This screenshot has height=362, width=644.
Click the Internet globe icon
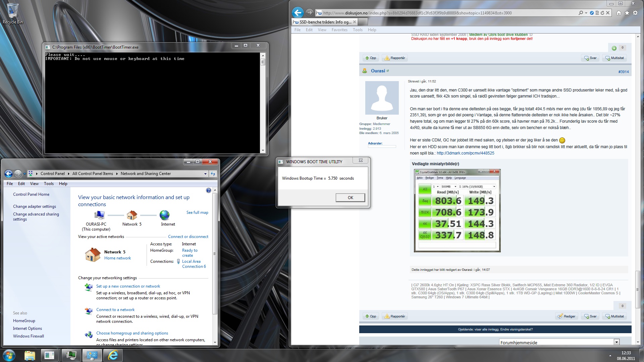164,215
